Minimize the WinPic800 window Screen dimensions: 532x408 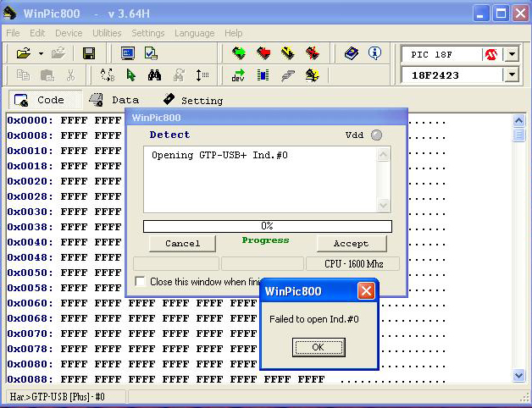coord(479,14)
